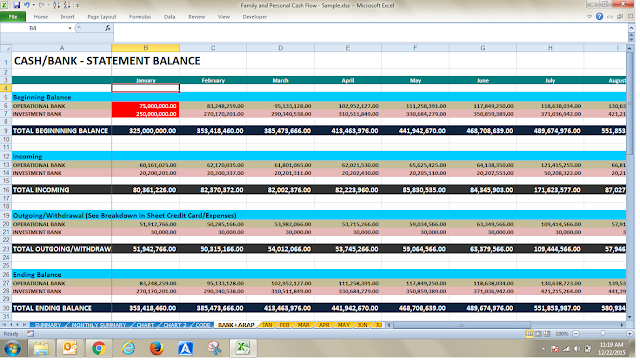Open Firefox from the taskbar

(x=156, y=348)
